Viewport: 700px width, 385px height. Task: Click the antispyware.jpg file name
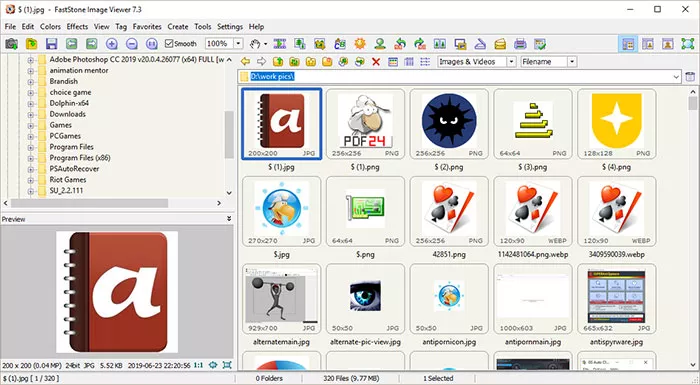(x=617, y=342)
